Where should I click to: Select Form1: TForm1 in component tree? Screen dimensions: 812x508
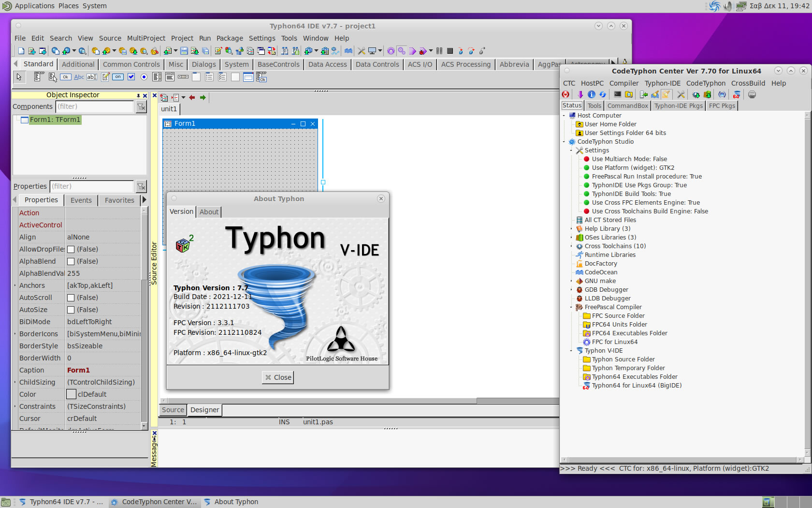55,120
